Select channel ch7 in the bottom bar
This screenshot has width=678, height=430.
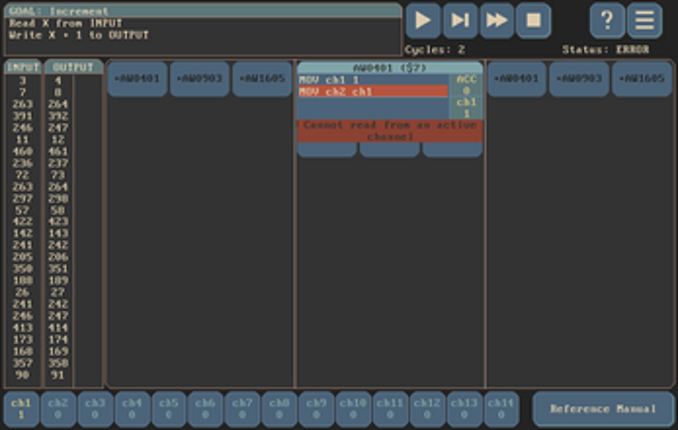tap(243, 409)
